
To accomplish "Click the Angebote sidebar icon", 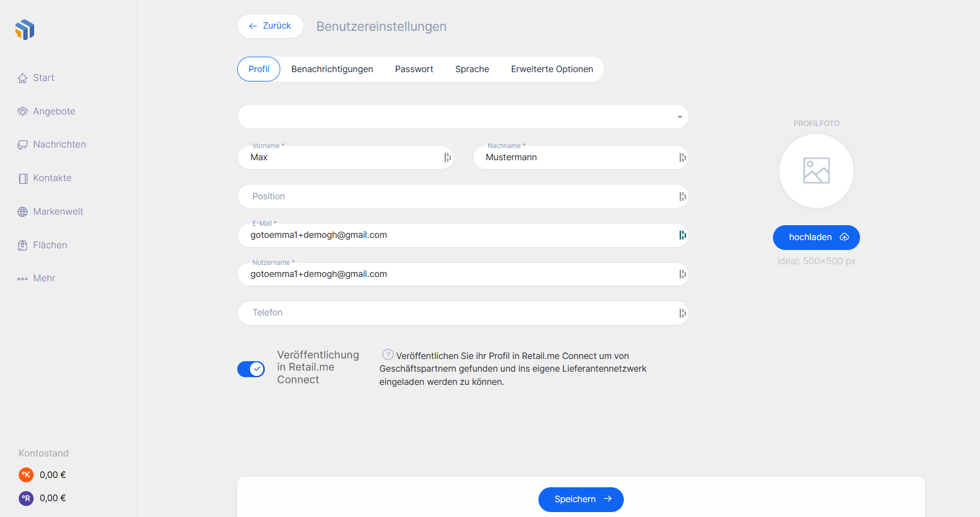I will tap(23, 112).
